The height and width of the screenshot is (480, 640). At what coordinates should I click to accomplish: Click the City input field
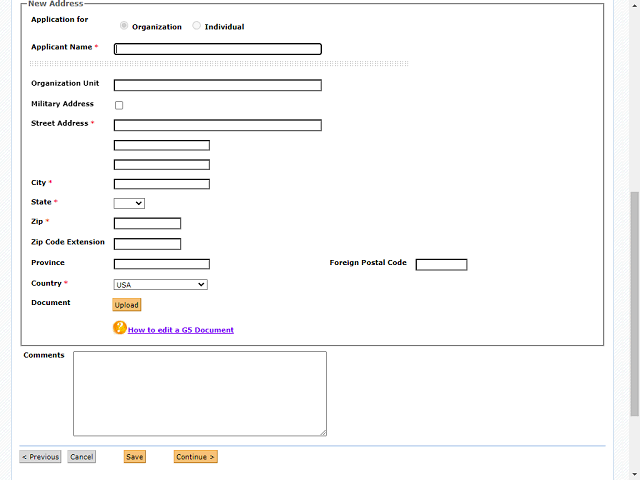pyautogui.click(x=162, y=184)
